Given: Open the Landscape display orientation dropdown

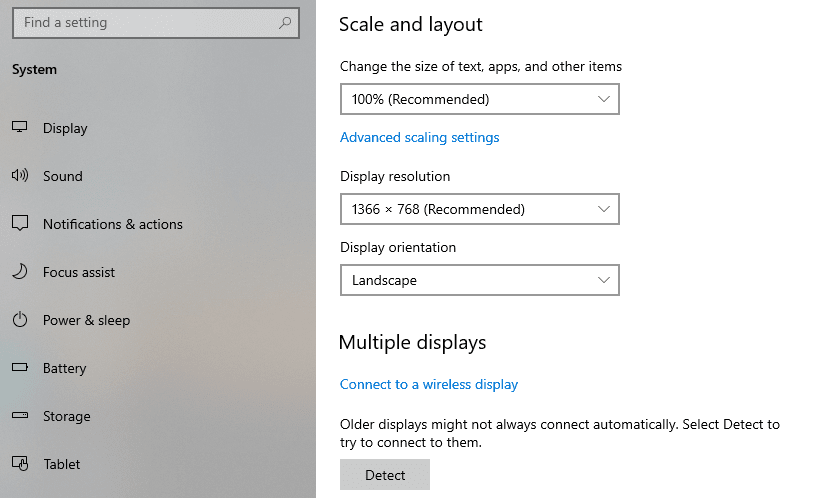Looking at the screenshot, I should point(479,280).
